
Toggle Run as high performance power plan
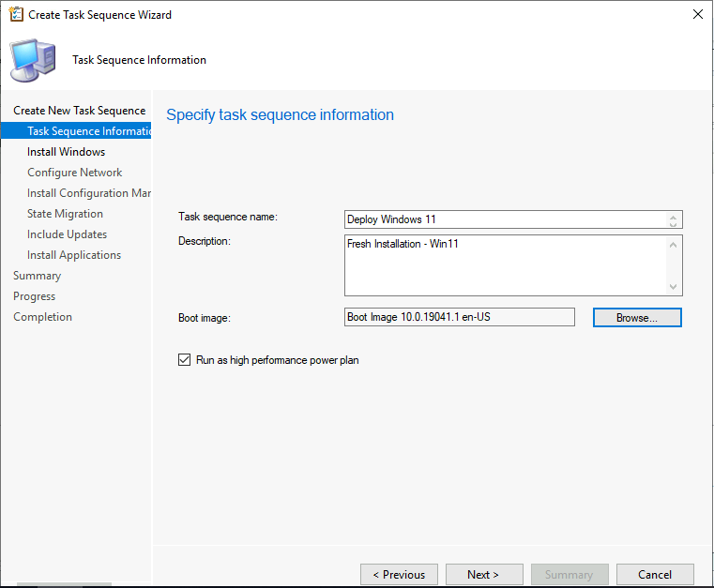click(185, 360)
